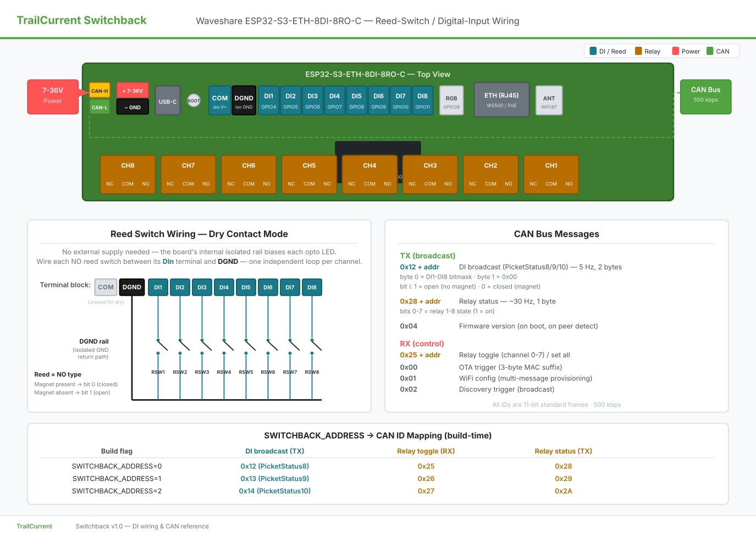Click the Reed Switch Wiring — Dry Contact Mode heading
This screenshot has height=536, width=756.
pos(199,234)
